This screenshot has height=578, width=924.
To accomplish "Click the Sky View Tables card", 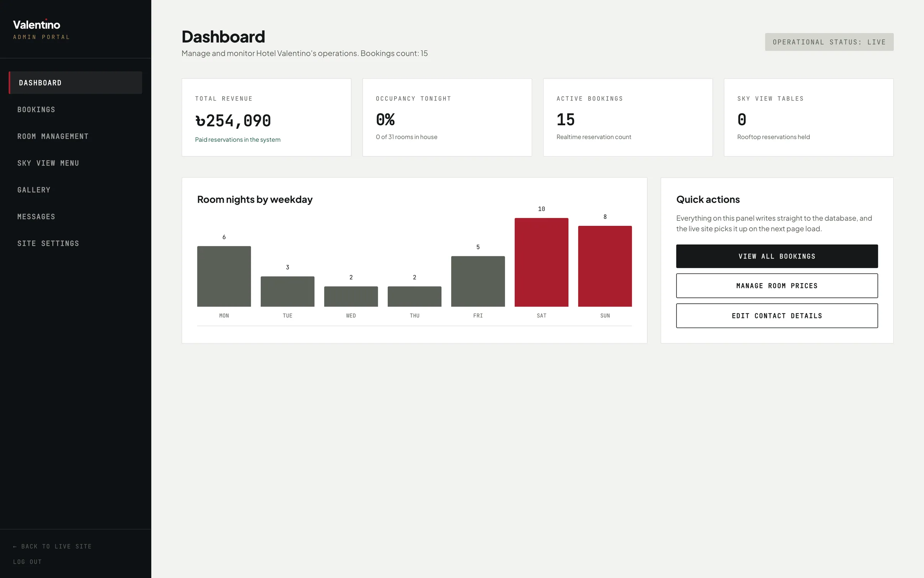I will click(808, 118).
